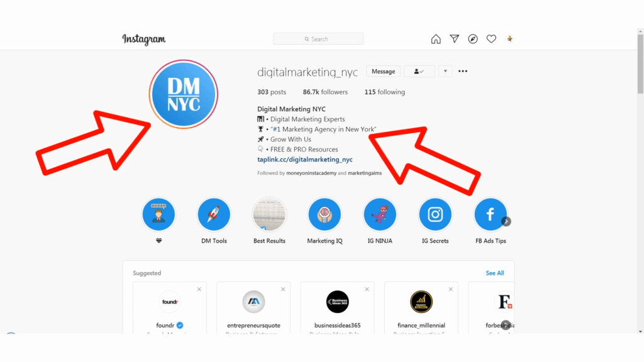
Task: Open foundr profile avatar
Action: point(170,302)
